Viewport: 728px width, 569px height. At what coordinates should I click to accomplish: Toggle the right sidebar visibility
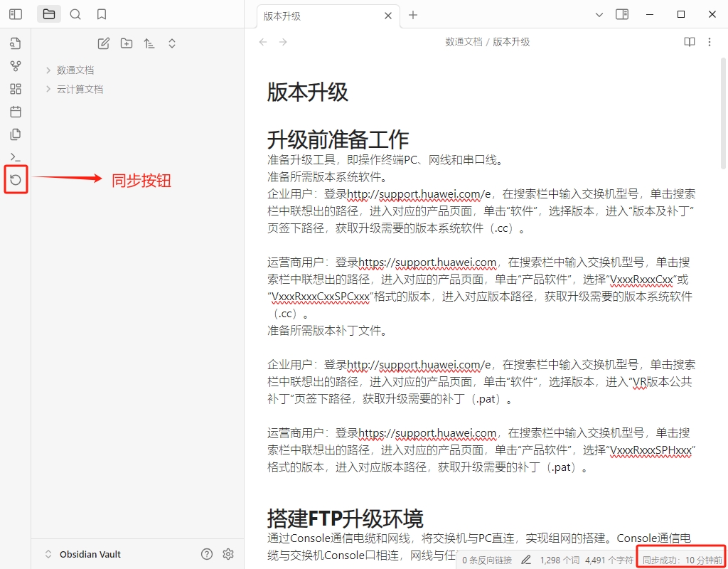coord(622,14)
